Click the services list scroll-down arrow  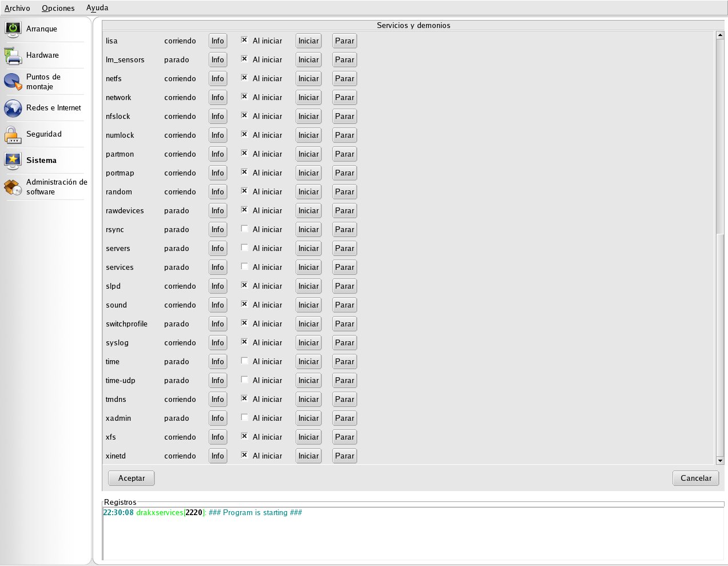point(720,460)
